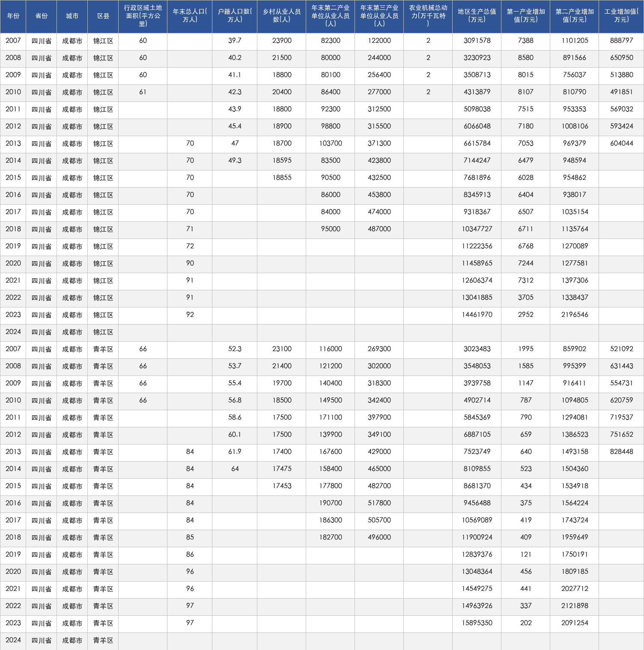Select population cell 92 for 2023 锦江区
This screenshot has height=650, width=644.
pos(190,315)
